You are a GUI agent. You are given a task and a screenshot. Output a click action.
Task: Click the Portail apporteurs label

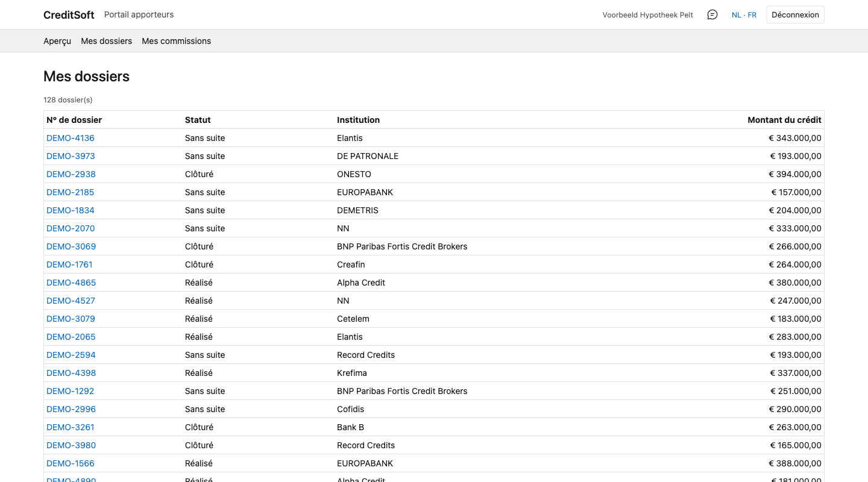pyautogui.click(x=139, y=14)
